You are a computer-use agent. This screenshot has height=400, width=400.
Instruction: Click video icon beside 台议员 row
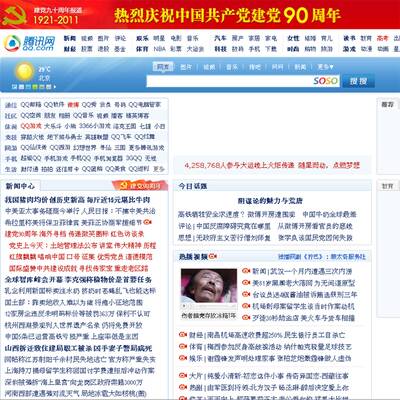click(246, 294)
